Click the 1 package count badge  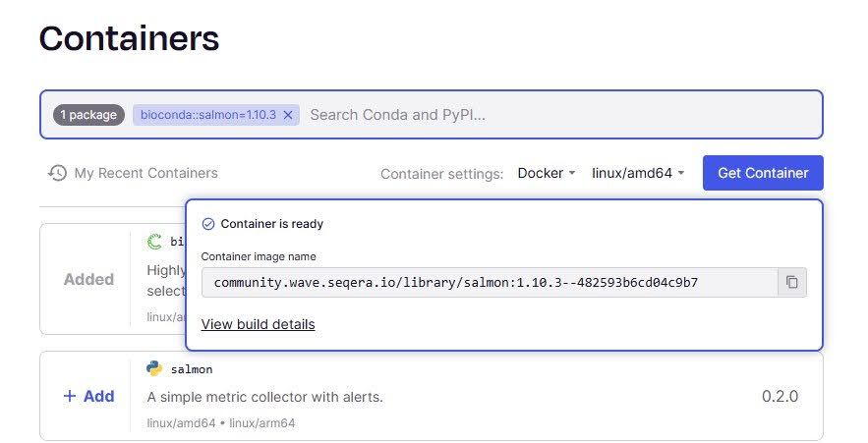tap(88, 115)
